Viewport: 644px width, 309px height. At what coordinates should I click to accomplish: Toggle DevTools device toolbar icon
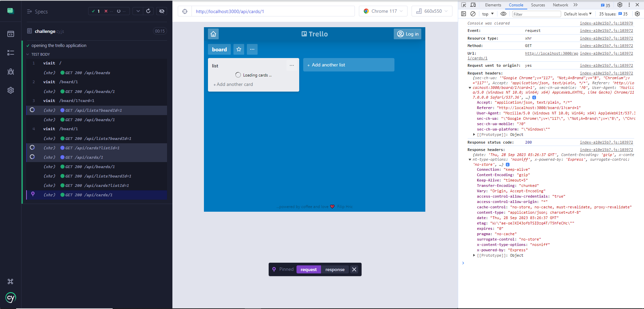click(473, 5)
